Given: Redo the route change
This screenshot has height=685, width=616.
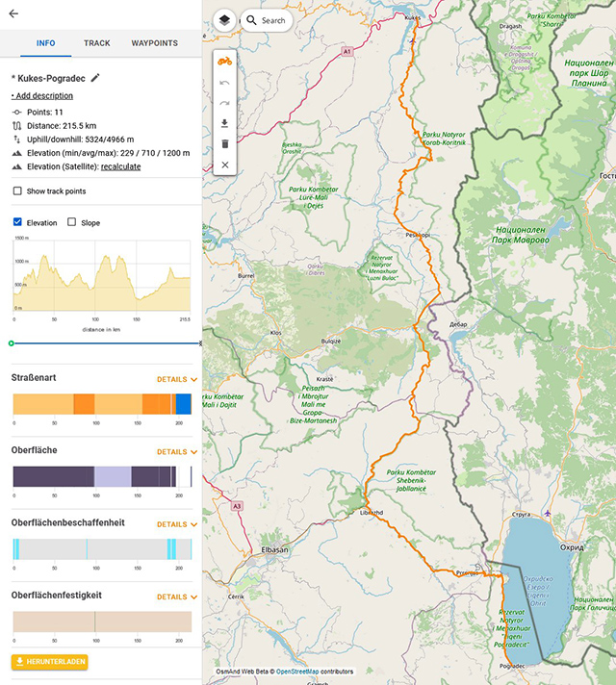Looking at the screenshot, I should [224, 103].
